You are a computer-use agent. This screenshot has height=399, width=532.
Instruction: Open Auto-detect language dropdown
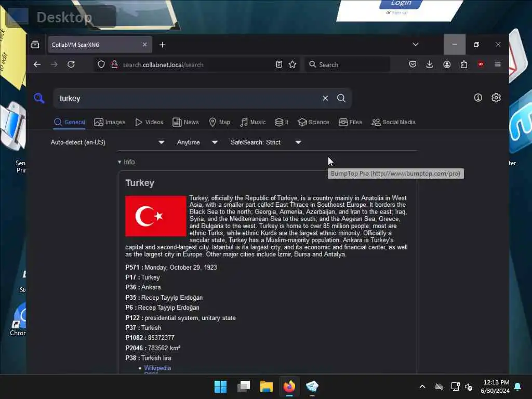[108, 142]
